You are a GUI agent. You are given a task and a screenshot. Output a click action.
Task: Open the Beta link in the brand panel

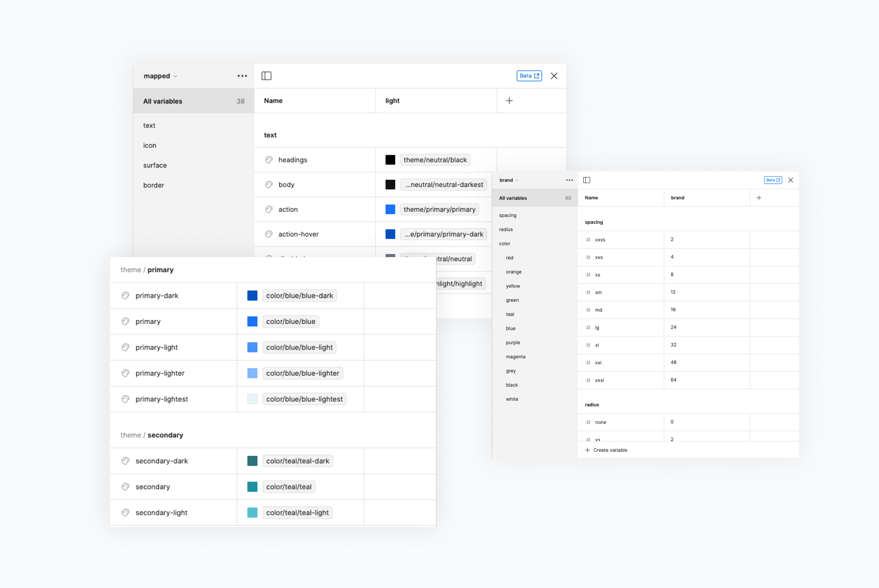773,180
